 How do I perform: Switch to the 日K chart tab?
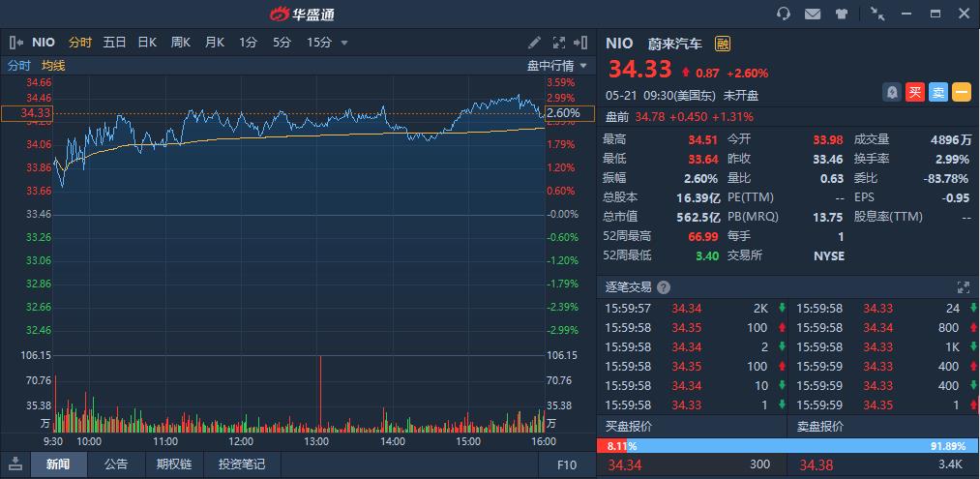coord(147,43)
